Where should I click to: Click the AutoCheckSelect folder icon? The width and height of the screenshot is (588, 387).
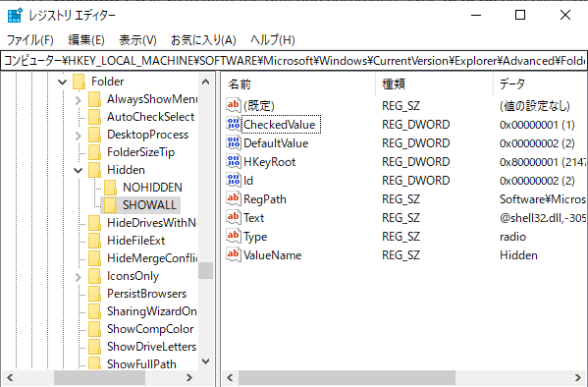pyautogui.click(x=94, y=117)
